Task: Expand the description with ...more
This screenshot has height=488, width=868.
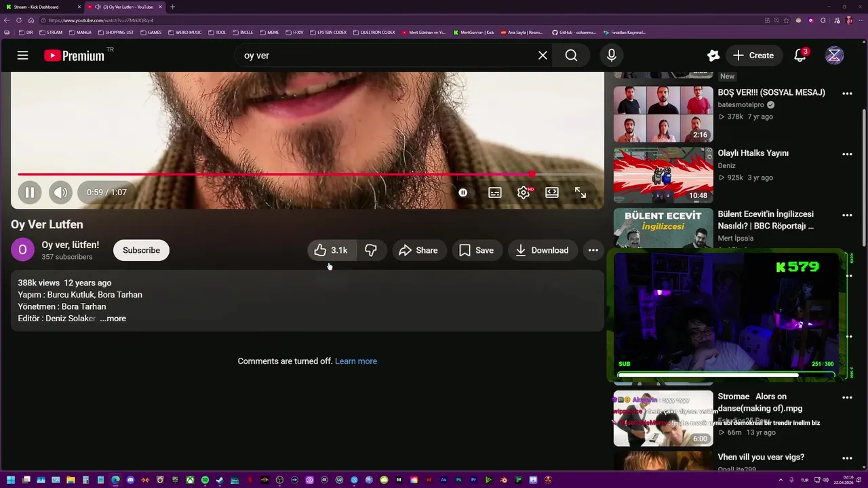Action: pyautogui.click(x=113, y=319)
